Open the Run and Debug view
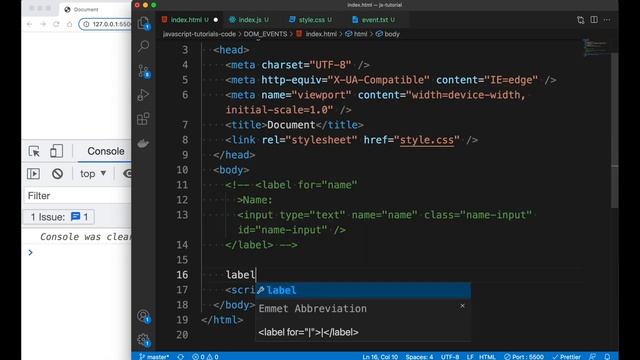Screen dimensions: 640x360 click(143, 95)
